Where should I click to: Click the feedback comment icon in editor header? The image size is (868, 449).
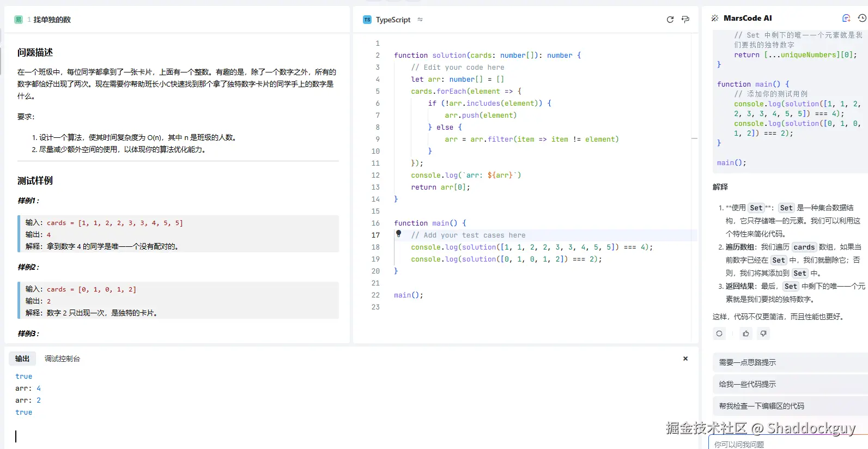(685, 20)
